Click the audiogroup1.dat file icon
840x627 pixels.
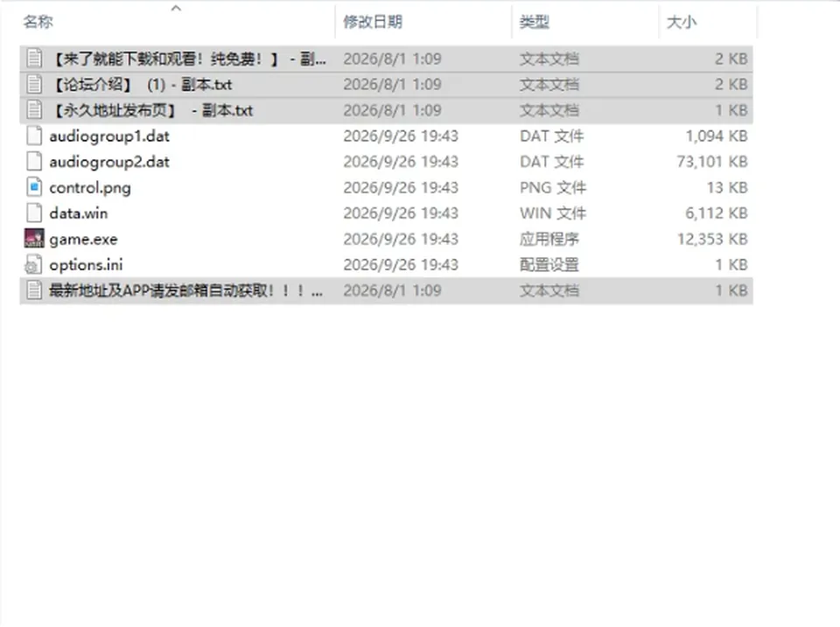point(34,136)
